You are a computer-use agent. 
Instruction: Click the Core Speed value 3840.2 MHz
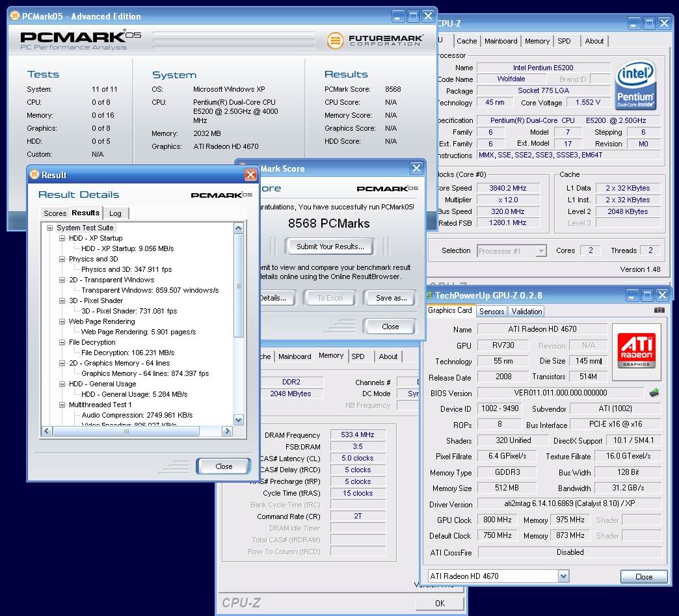click(x=507, y=188)
